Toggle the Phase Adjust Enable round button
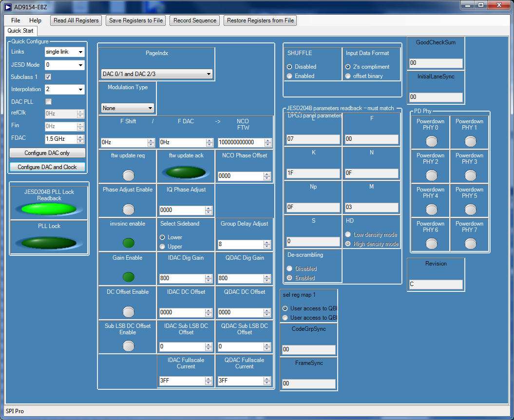The height and width of the screenshot is (420, 514). coord(128,210)
